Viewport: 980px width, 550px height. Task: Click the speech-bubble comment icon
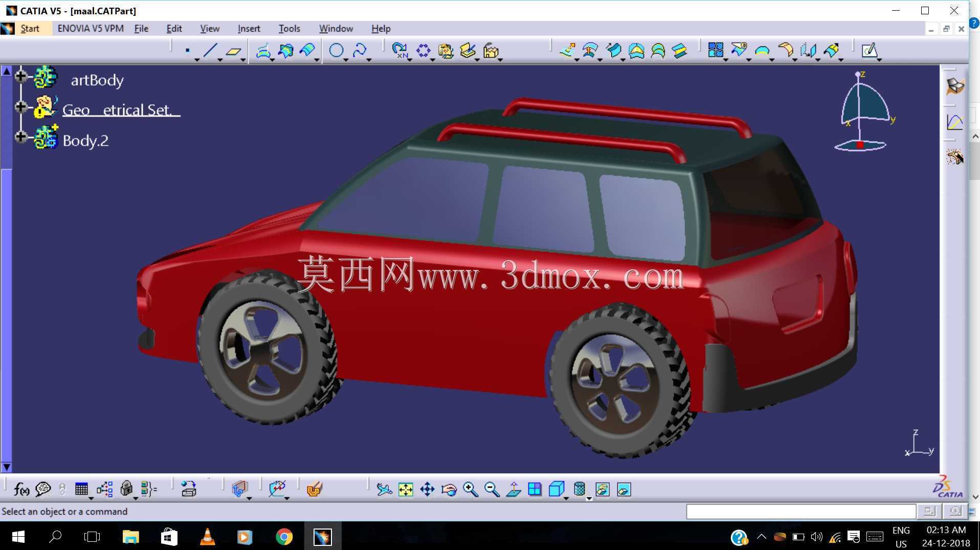click(x=43, y=489)
